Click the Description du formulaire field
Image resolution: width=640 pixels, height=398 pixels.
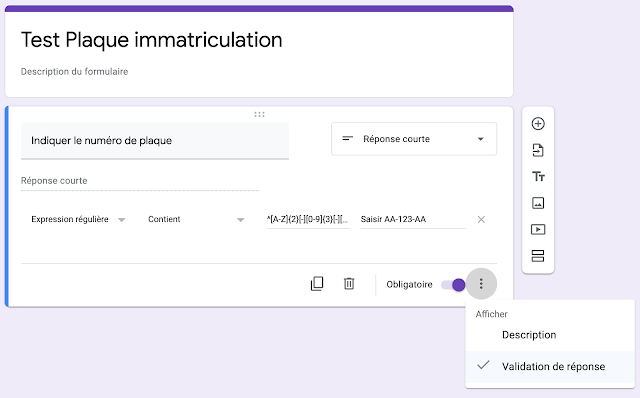coord(74,72)
